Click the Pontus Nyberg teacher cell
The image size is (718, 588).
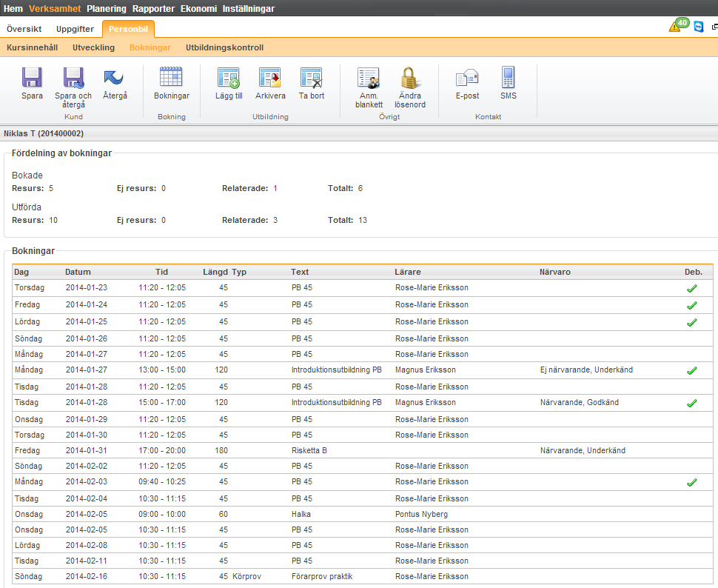(421, 514)
